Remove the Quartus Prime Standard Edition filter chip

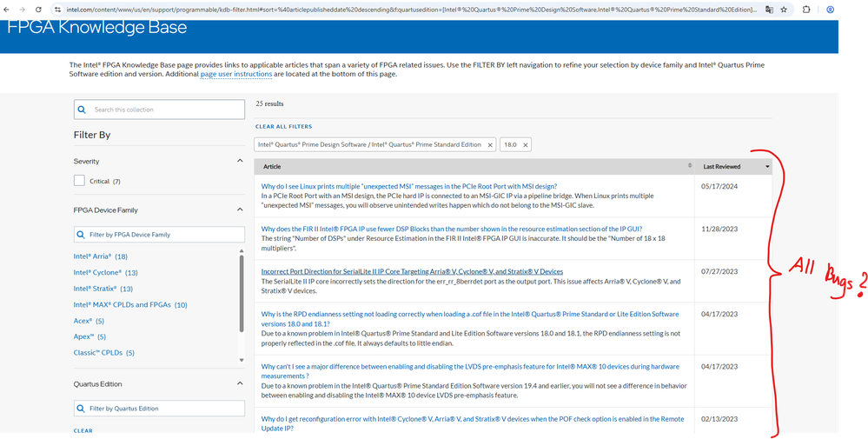[x=490, y=145]
